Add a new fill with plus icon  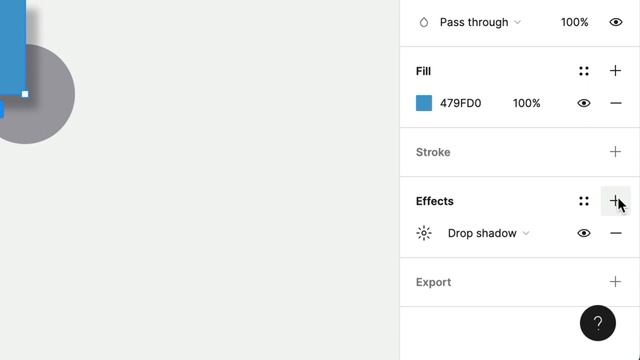(x=615, y=71)
